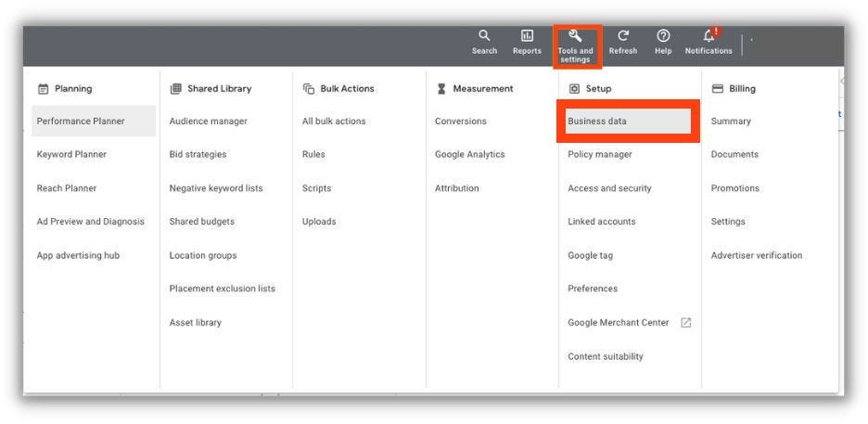Image resolution: width=868 pixels, height=424 pixels.
Task: Click the Measurement hourglass icon
Action: 441,88
